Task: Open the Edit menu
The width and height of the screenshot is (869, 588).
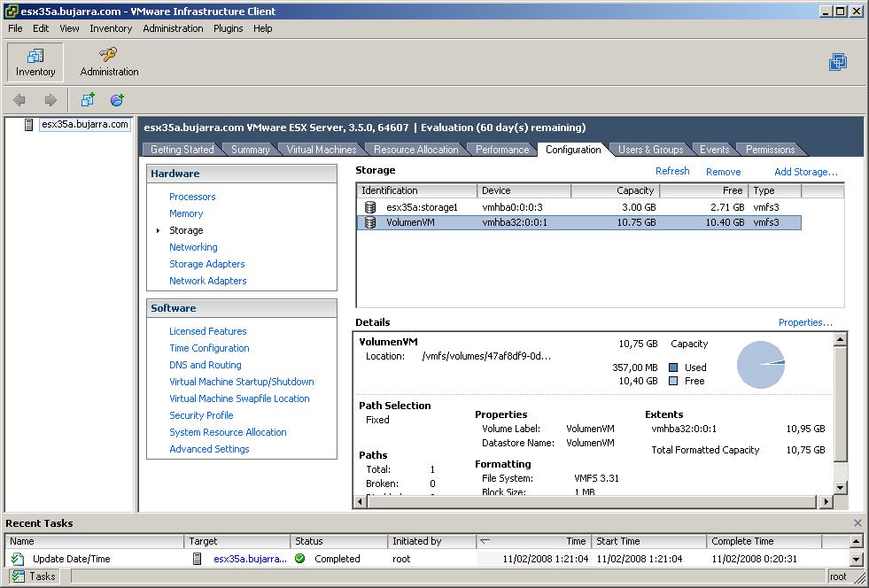Action: (41, 28)
